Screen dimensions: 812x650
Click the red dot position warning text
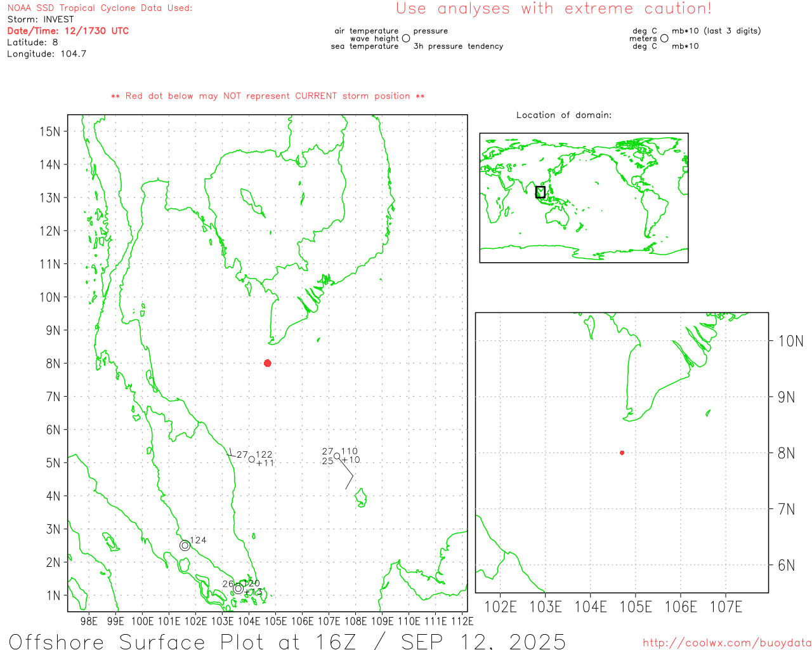(268, 96)
